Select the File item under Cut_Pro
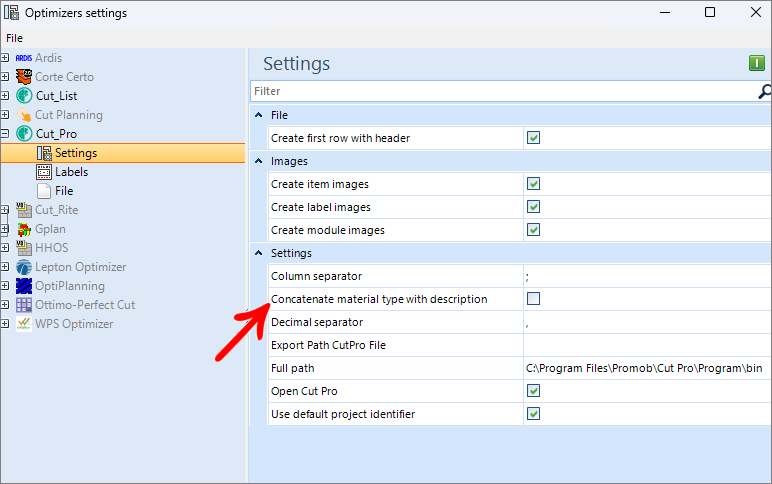Viewport: 772px width, 484px height. pyautogui.click(x=64, y=191)
